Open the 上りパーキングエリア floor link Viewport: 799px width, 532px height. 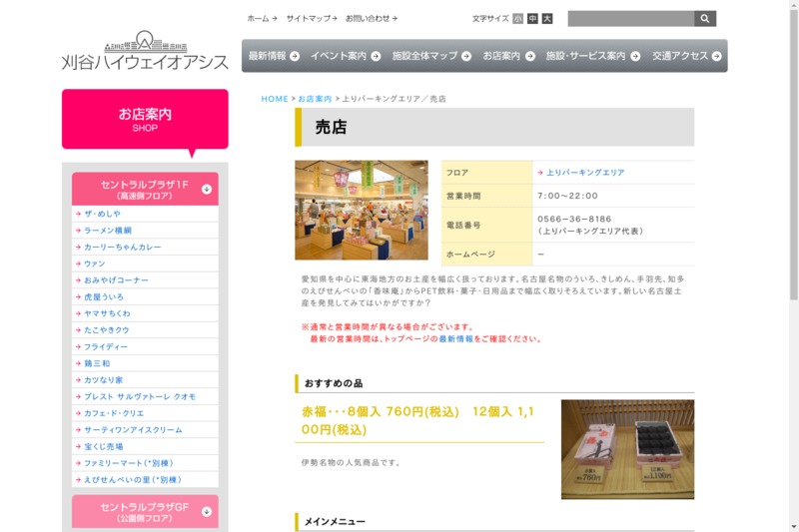584,173
